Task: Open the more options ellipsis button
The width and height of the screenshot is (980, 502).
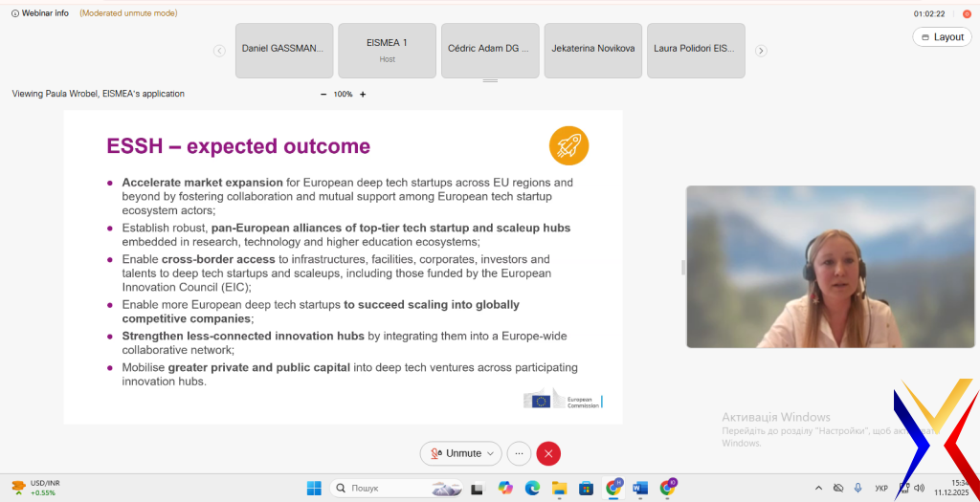Action: pos(520,453)
